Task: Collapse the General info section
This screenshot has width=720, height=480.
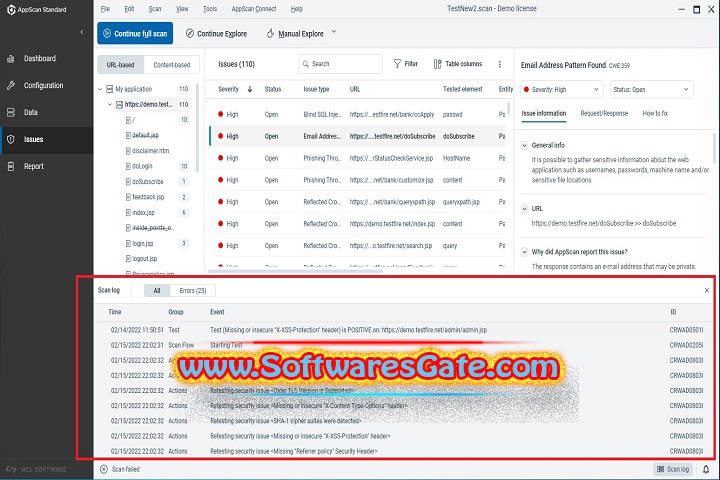Action: [524, 145]
